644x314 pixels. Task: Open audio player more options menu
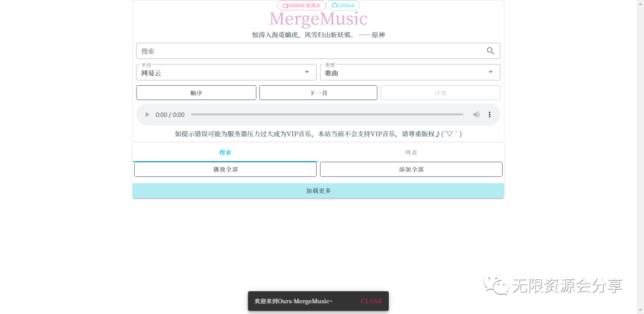click(x=490, y=114)
